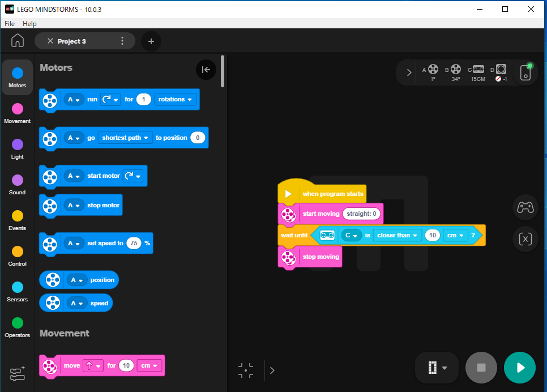Viewport: 547px width, 392px height.
Task: Select the Control block category
Action: click(x=17, y=256)
